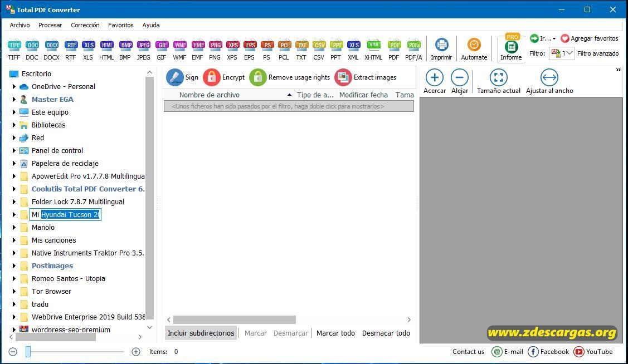The width and height of the screenshot is (628, 364).
Task: Open the Ir... navigation dropdown
Action: click(x=543, y=38)
